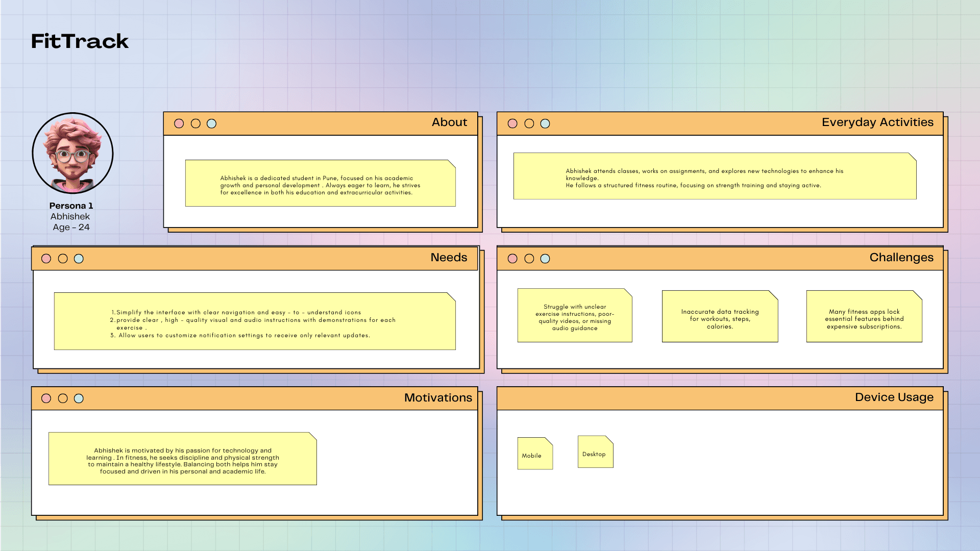Click the blue circle in Motivations header

pos(79,398)
